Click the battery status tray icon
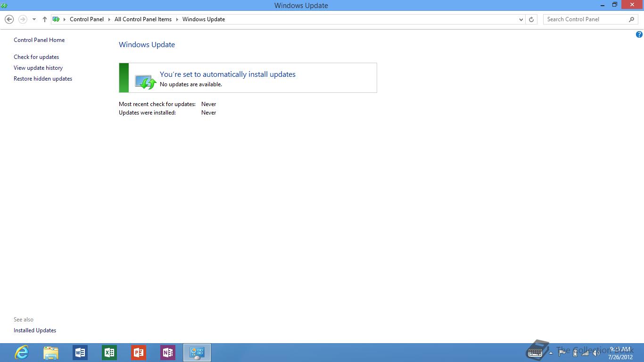644x362 pixels. point(575,353)
